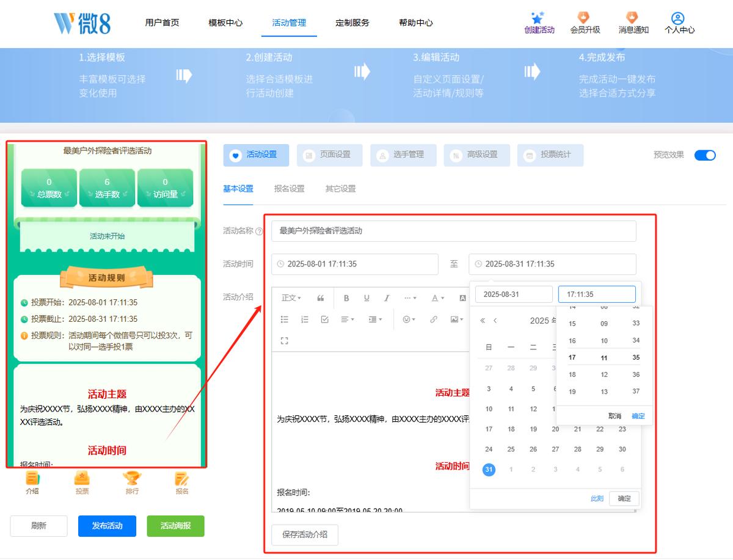Click 此刻 link in date picker

tap(597, 498)
